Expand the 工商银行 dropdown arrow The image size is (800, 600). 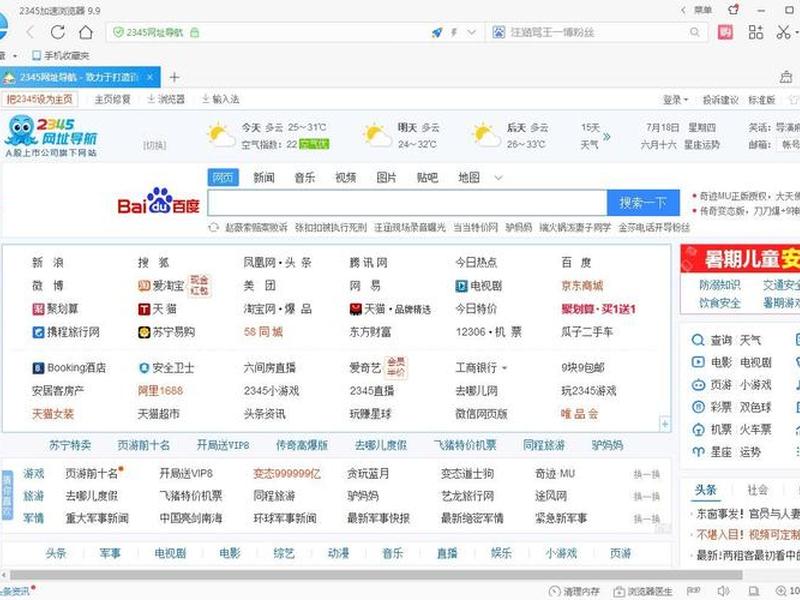(505, 368)
